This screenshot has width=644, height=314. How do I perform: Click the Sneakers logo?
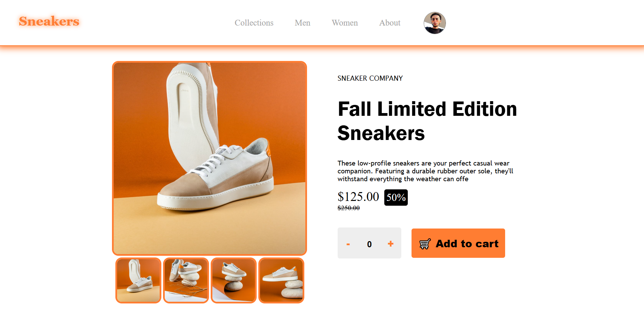pyautogui.click(x=49, y=21)
